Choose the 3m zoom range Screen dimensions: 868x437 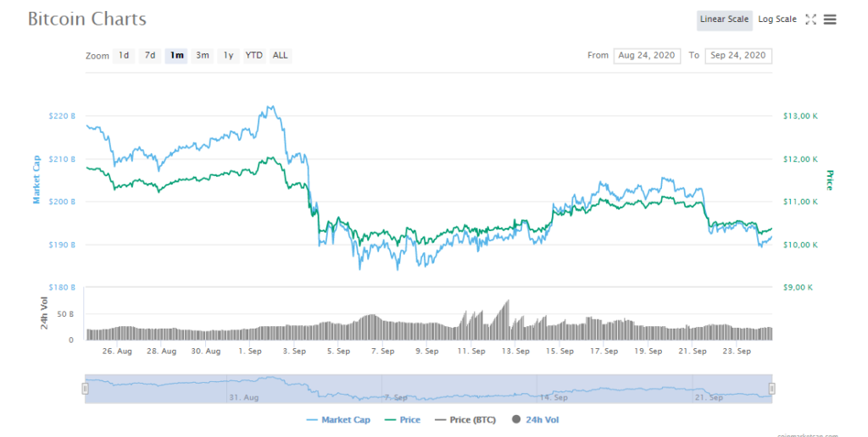[202, 55]
